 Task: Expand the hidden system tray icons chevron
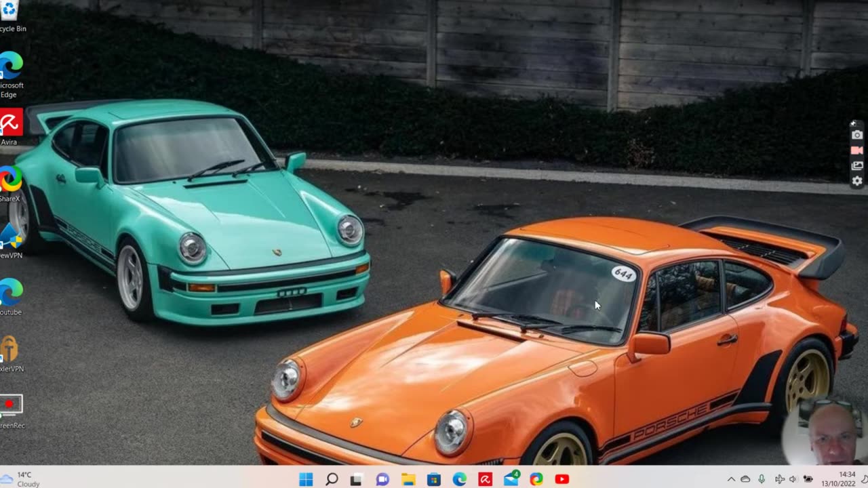(x=731, y=479)
